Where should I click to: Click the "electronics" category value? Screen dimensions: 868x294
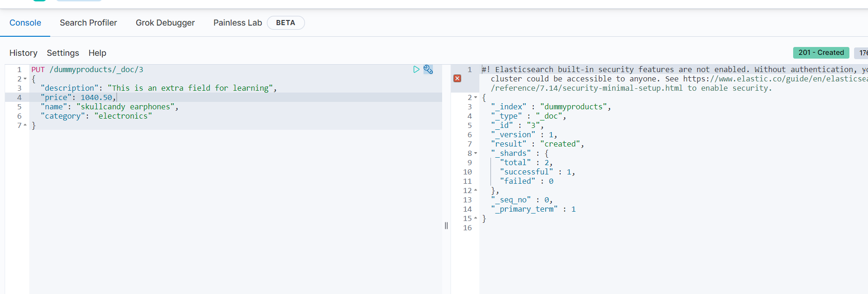(123, 116)
